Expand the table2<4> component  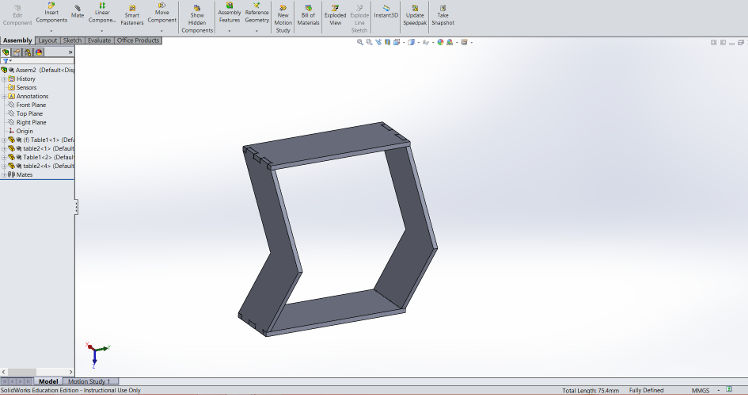(4, 166)
